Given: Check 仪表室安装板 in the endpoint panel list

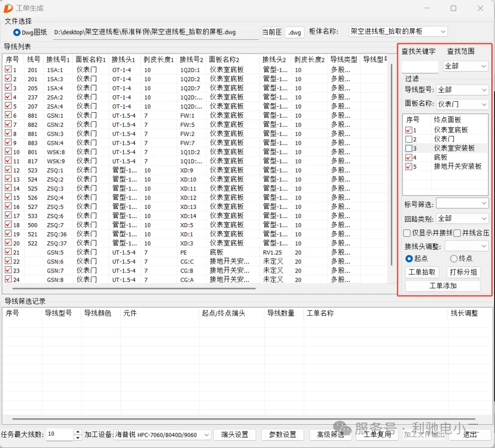Looking at the screenshot, I should pos(408,148).
